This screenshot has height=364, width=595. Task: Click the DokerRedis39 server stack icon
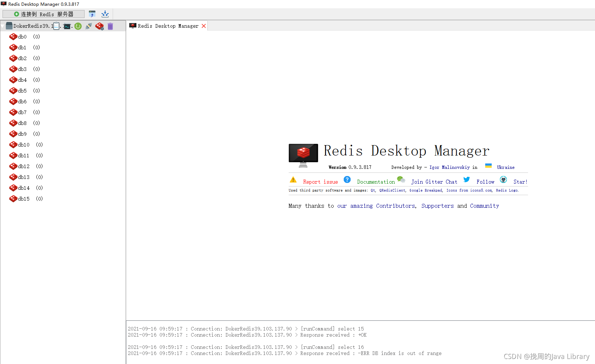point(9,26)
